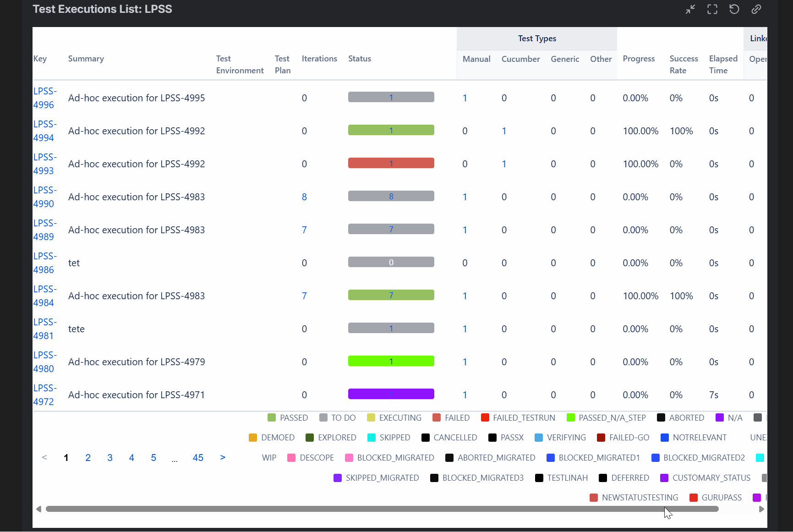Click the minimize gadget arrows icon

[x=690, y=9]
